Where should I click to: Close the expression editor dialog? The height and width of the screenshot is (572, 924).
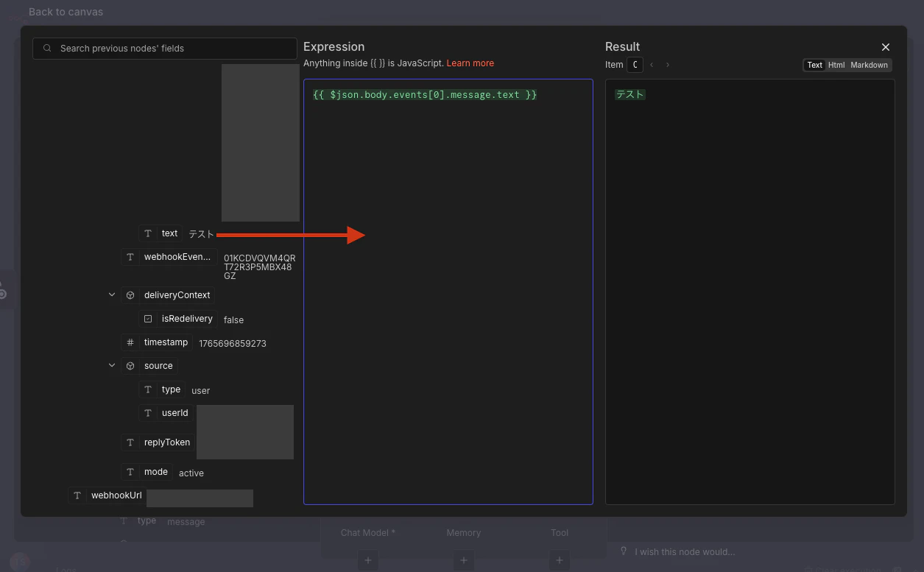point(886,47)
